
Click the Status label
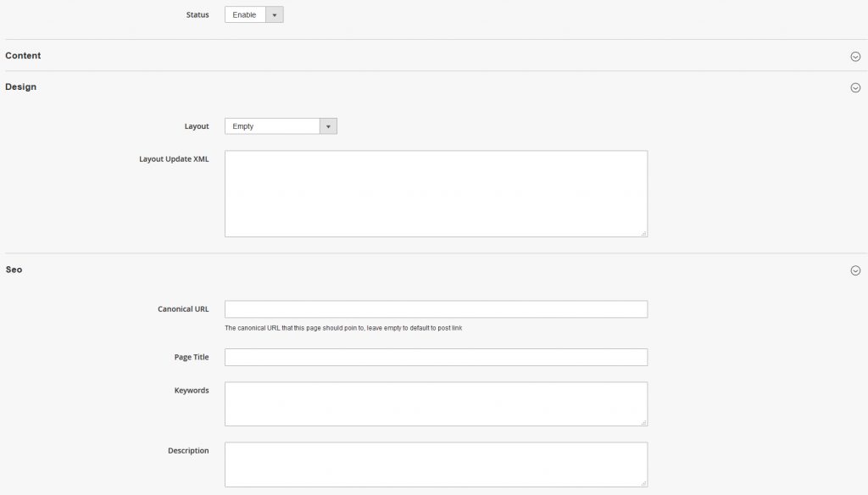[198, 15]
